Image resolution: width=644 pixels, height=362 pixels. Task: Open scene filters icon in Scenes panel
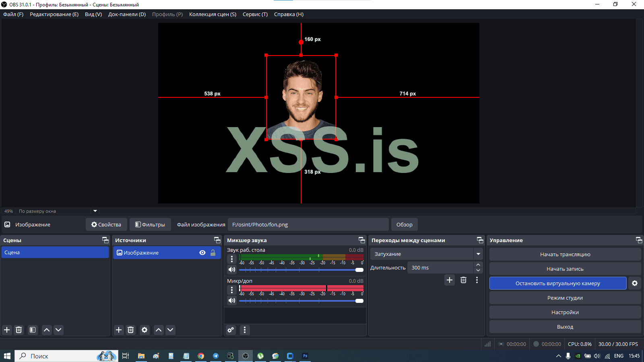(33, 330)
